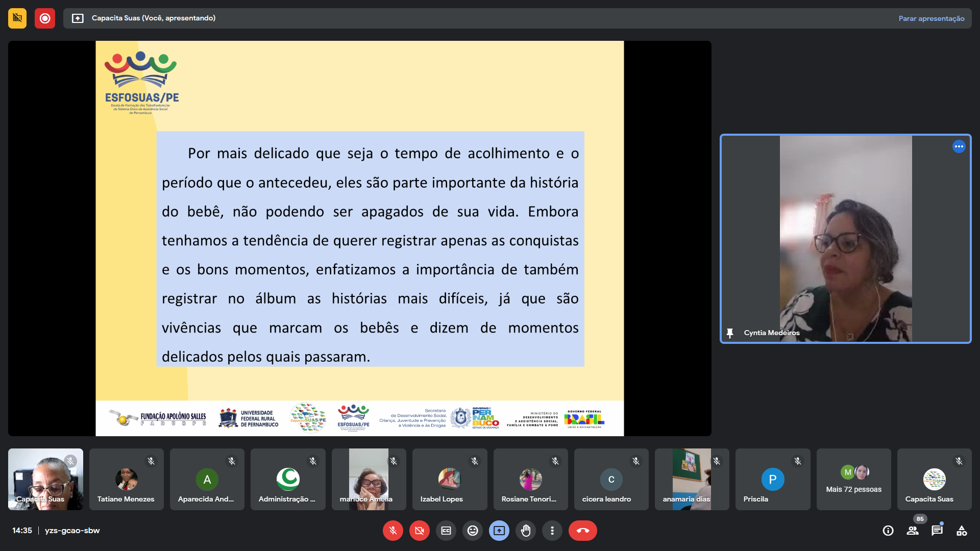Open the chat messages panel
The width and height of the screenshot is (980, 551).
click(937, 531)
